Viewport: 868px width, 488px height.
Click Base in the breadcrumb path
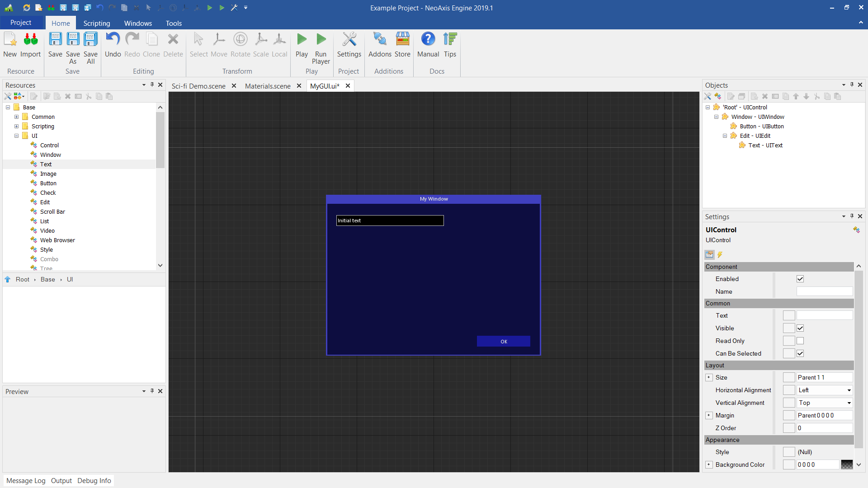[x=47, y=279]
